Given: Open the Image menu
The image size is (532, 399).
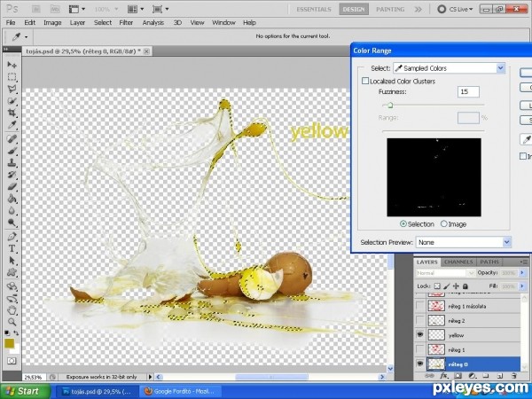Looking at the screenshot, I should (52, 23).
